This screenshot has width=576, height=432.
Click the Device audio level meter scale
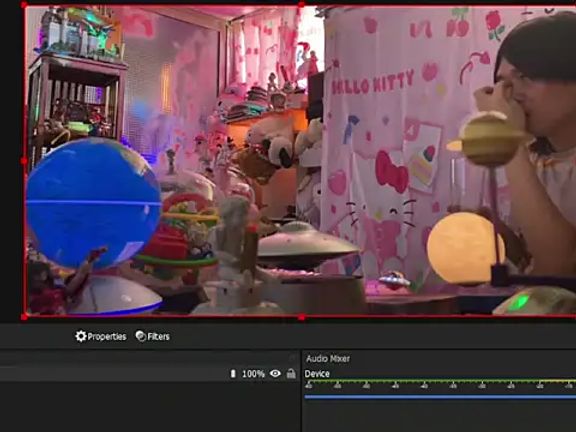(440, 384)
